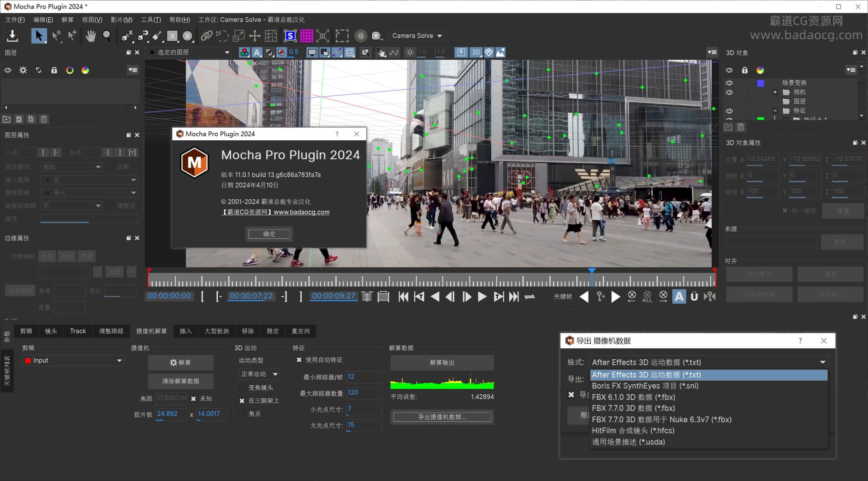868x481 pixels.
Task: Toggle visibility of 相机 row
Action: click(729, 92)
